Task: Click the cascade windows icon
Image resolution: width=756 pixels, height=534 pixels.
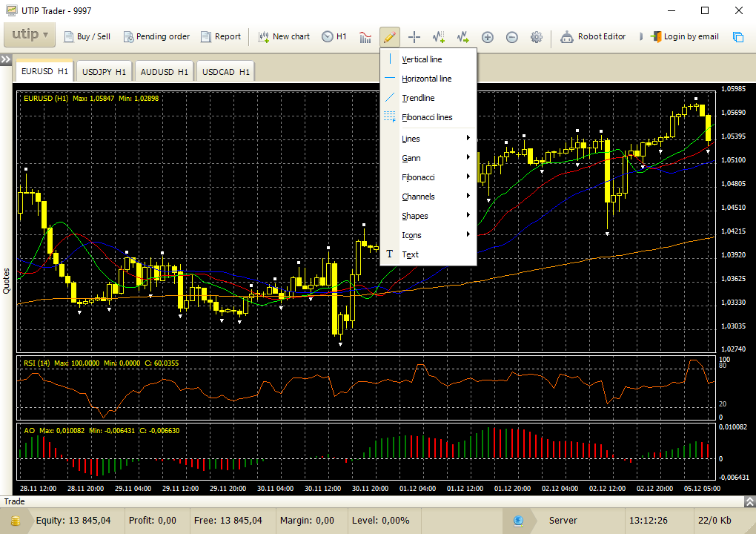Action: (x=738, y=36)
